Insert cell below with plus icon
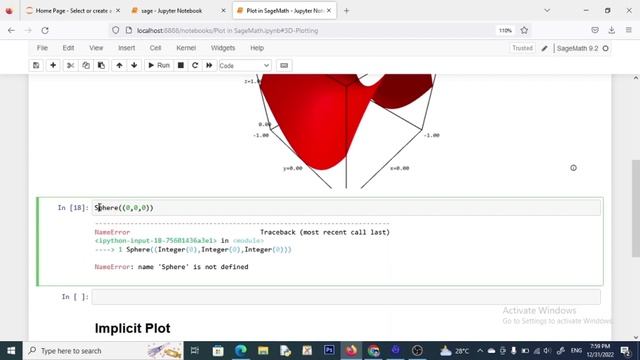This screenshot has height=360, width=640. tap(53, 65)
